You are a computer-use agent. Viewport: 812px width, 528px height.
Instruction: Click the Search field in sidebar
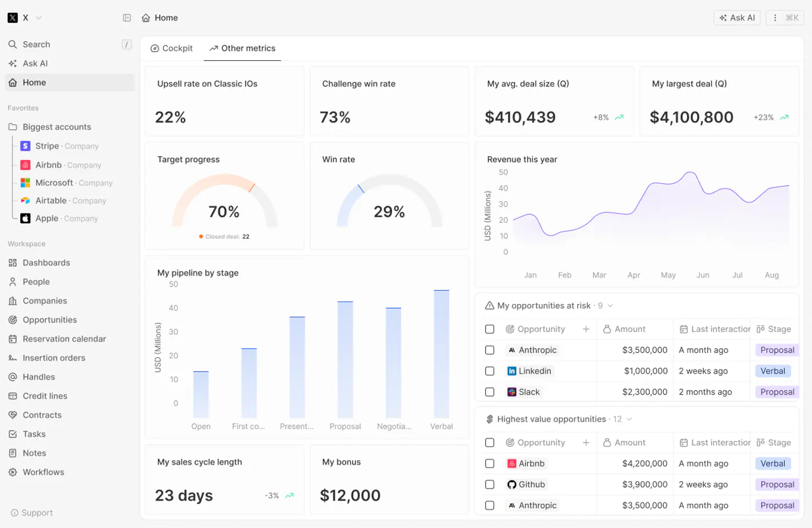70,44
